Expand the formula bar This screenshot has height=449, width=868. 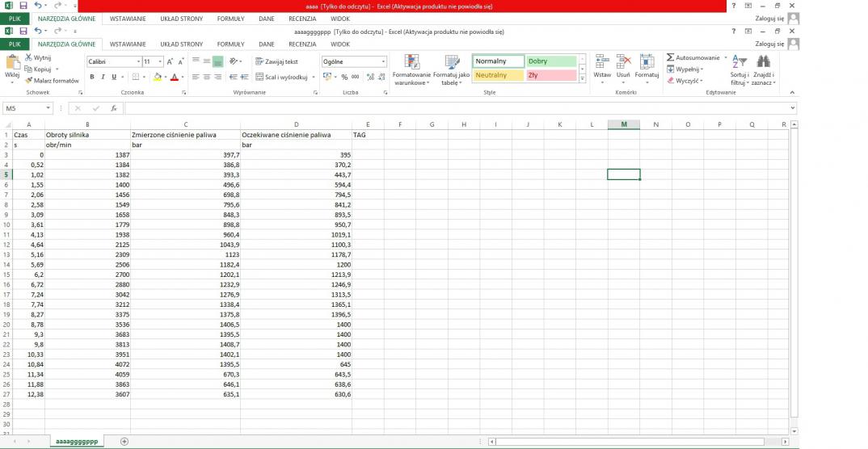pyautogui.click(x=794, y=108)
